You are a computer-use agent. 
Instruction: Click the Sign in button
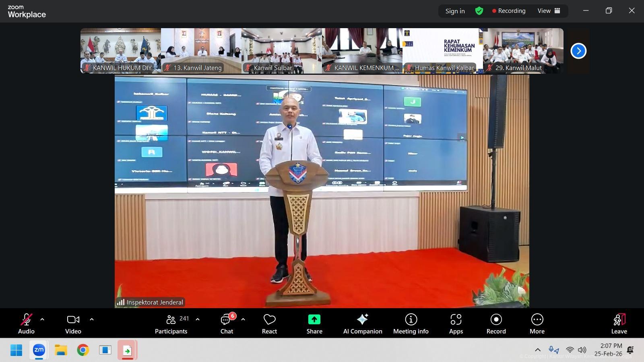click(x=455, y=11)
